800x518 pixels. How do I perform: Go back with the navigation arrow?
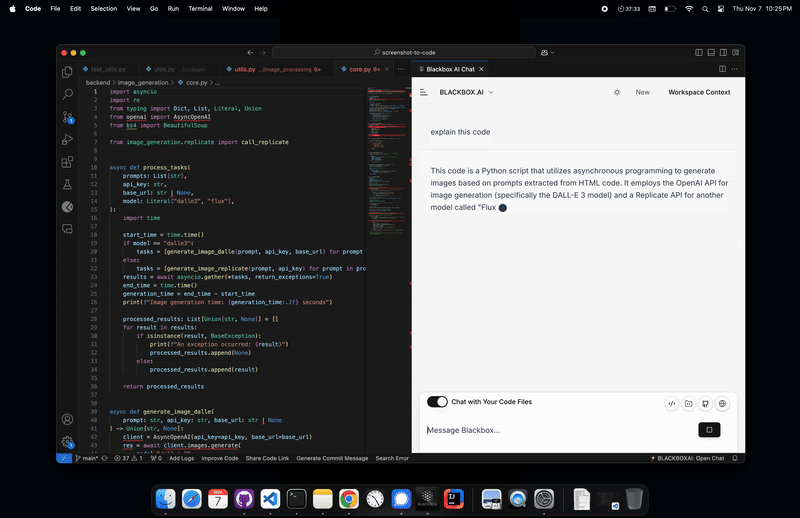point(250,53)
